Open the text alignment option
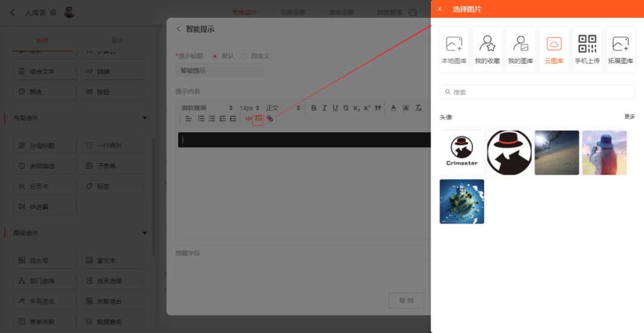 188,119
